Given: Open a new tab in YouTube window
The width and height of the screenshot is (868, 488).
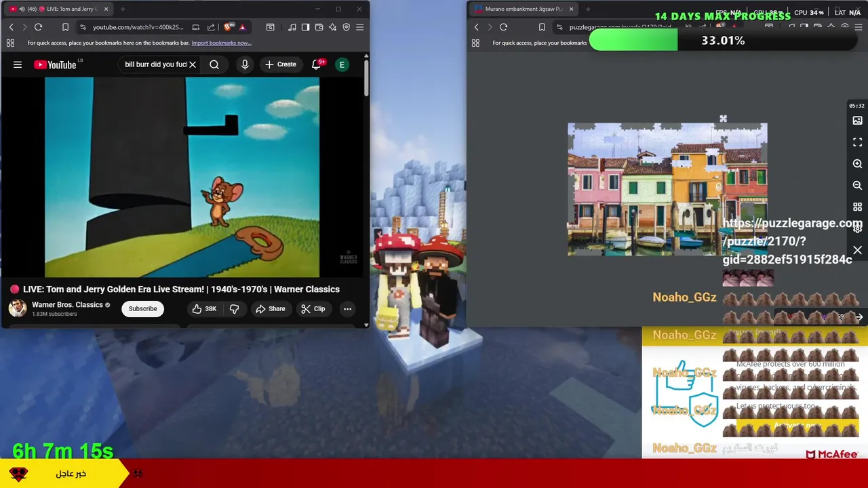Looking at the screenshot, I should click(x=123, y=9).
